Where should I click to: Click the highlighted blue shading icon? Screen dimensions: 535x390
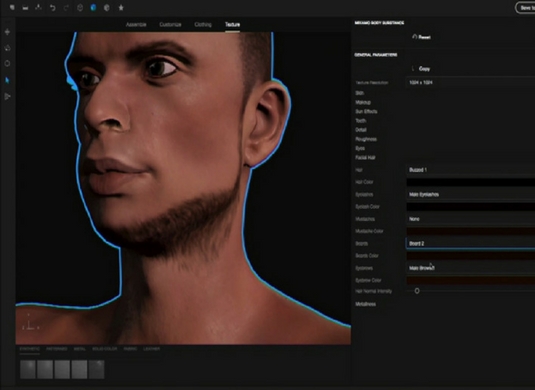point(93,8)
